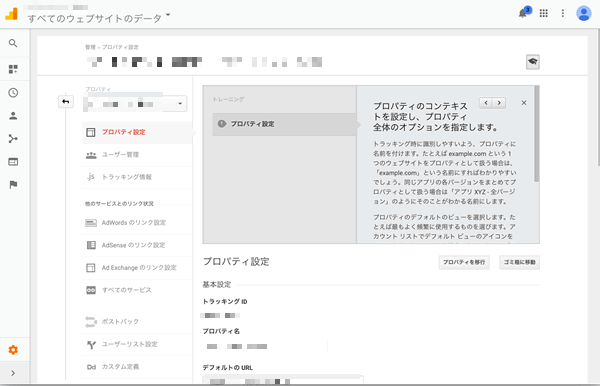Open Ad Exchange のリンク設定

(137, 268)
